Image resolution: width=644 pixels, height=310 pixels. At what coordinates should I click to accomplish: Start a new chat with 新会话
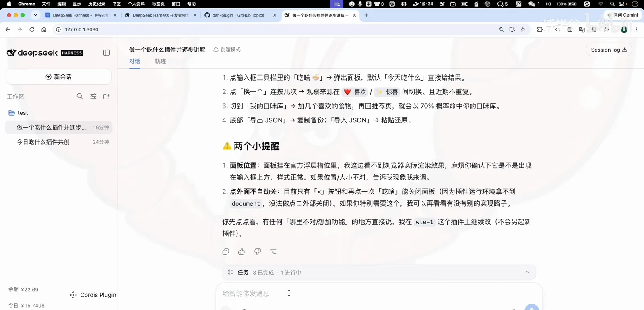[59, 77]
